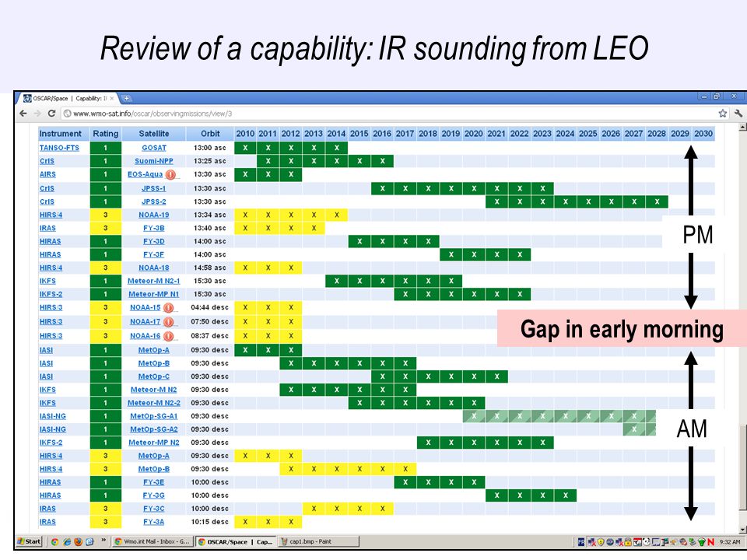Open the GOSAT satellite link
747x560 pixels.
point(154,148)
